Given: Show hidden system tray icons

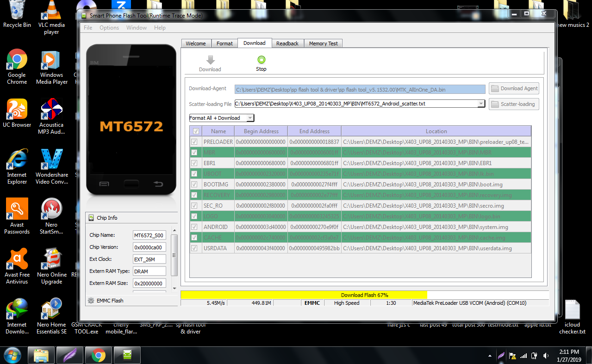Looking at the screenshot, I should click(490, 356).
